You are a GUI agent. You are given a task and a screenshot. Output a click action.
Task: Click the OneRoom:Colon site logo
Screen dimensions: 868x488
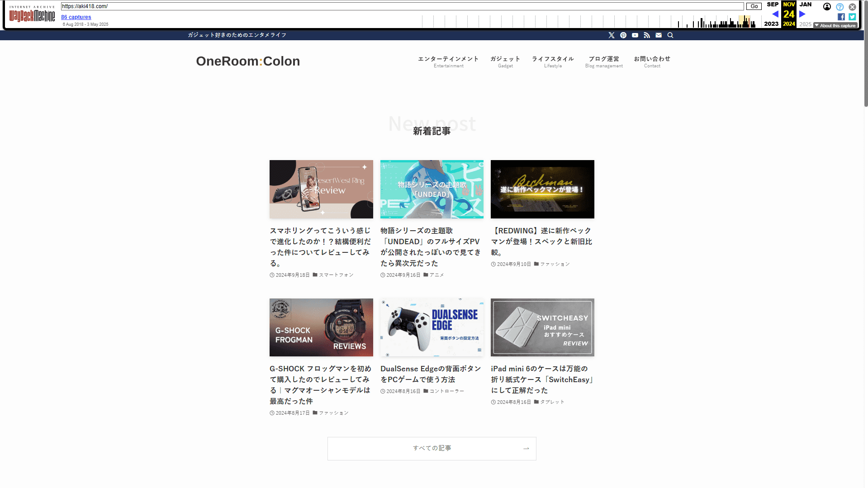point(248,61)
